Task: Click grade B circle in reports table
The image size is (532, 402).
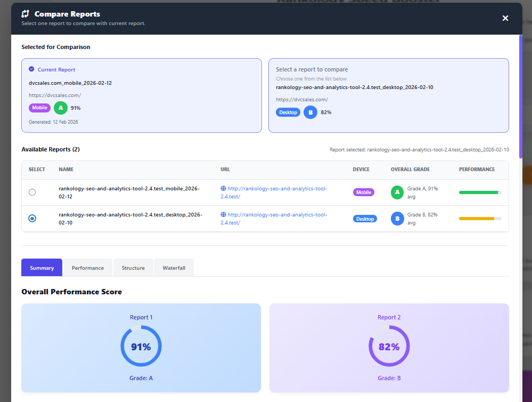Action: [x=397, y=219]
